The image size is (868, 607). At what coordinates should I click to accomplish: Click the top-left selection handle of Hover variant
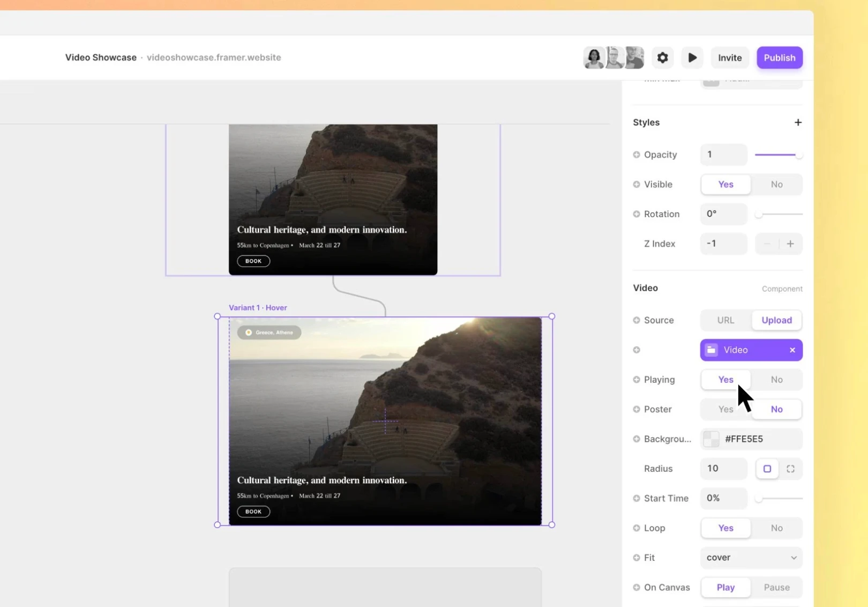[217, 316]
